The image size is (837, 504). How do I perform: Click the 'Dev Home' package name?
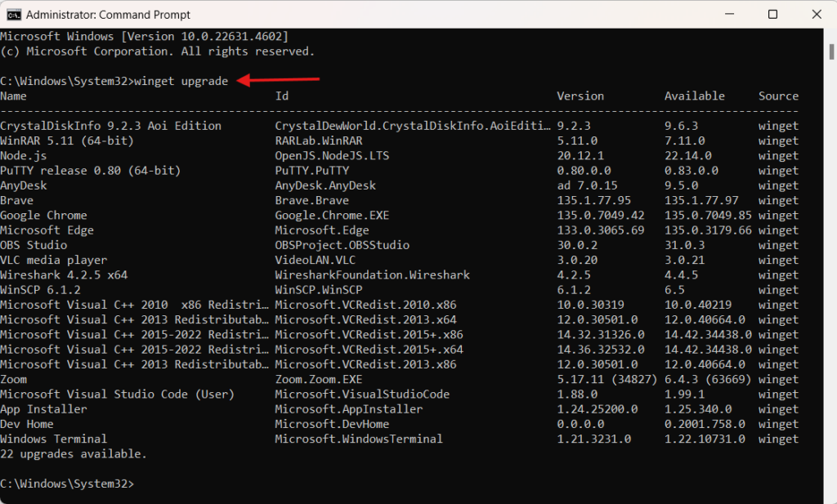(x=27, y=425)
